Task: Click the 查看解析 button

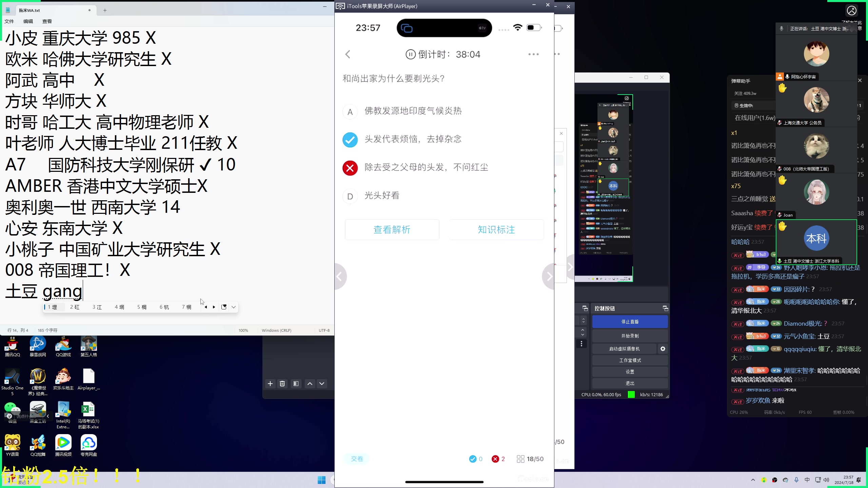Action: click(x=392, y=230)
